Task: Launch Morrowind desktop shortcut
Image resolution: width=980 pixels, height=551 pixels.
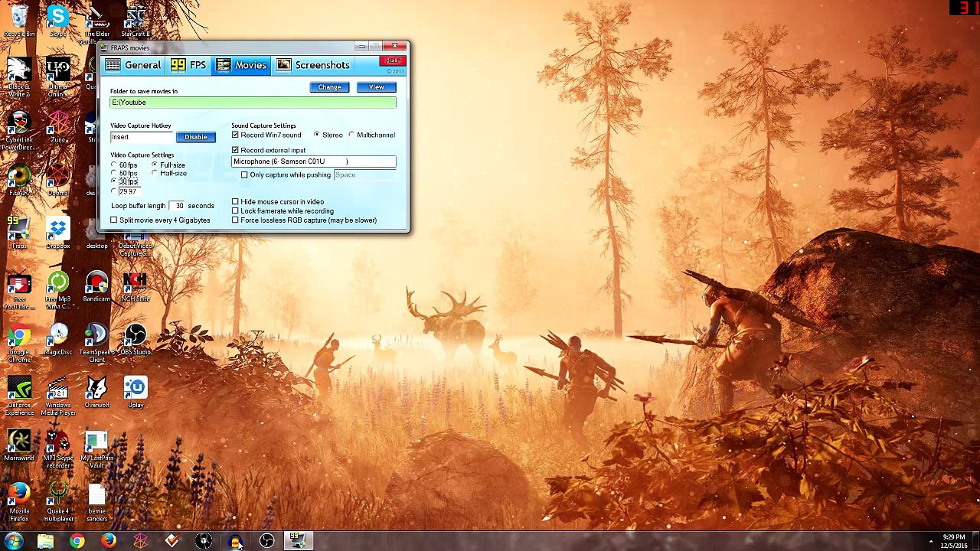Action: pos(19,445)
